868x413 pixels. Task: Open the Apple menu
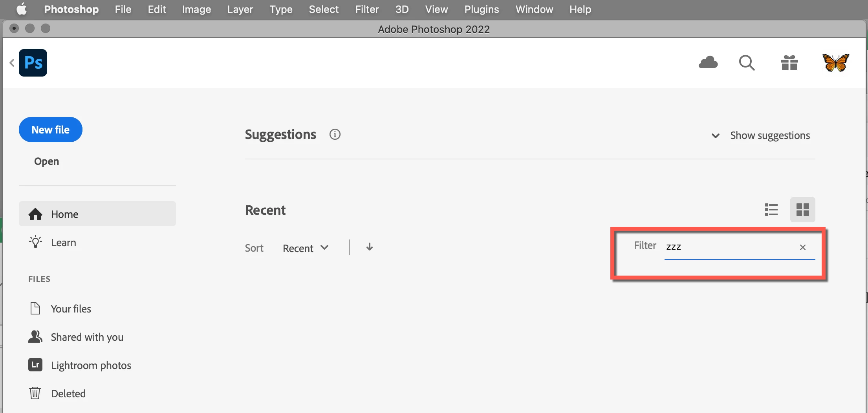(22, 9)
